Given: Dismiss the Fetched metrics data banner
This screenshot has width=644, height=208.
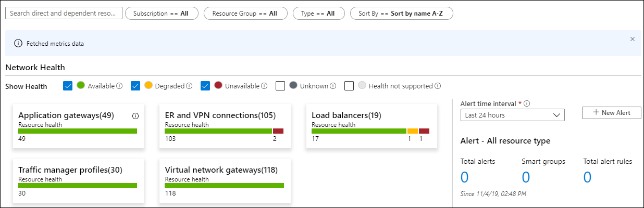Looking at the screenshot, I should [x=633, y=39].
